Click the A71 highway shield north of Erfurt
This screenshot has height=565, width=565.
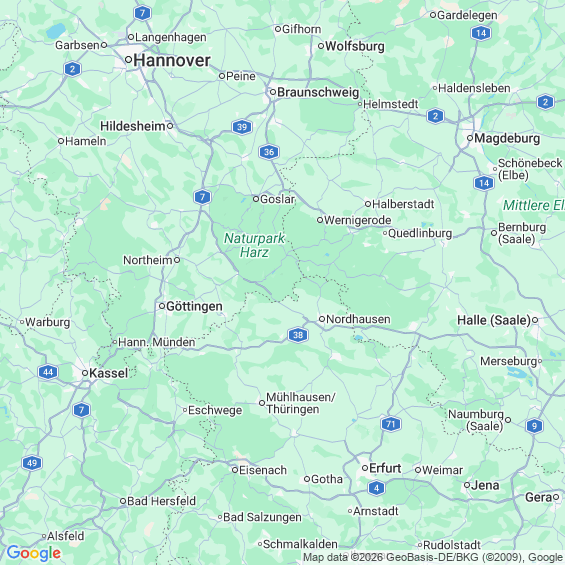pyautogui.click(x=391, y=424)
